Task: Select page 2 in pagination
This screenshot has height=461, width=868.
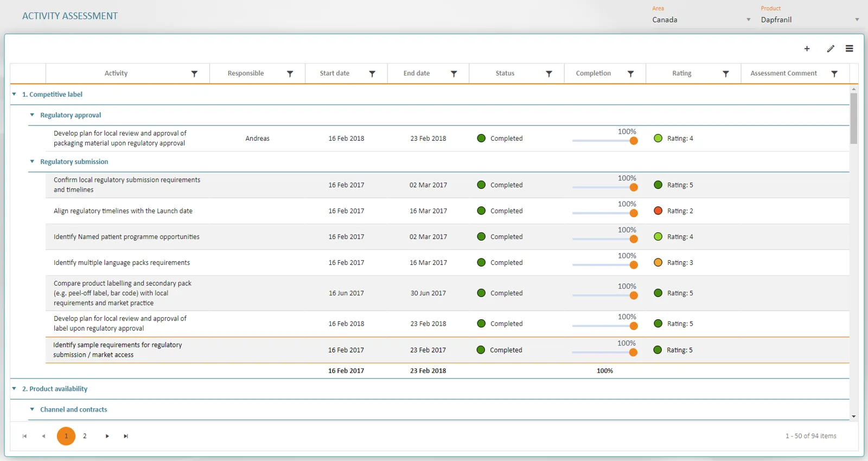Action: coord(85,436)
